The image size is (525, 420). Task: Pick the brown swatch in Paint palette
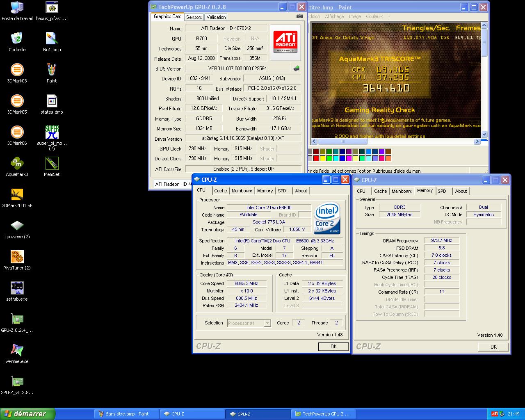pos(388,151)
